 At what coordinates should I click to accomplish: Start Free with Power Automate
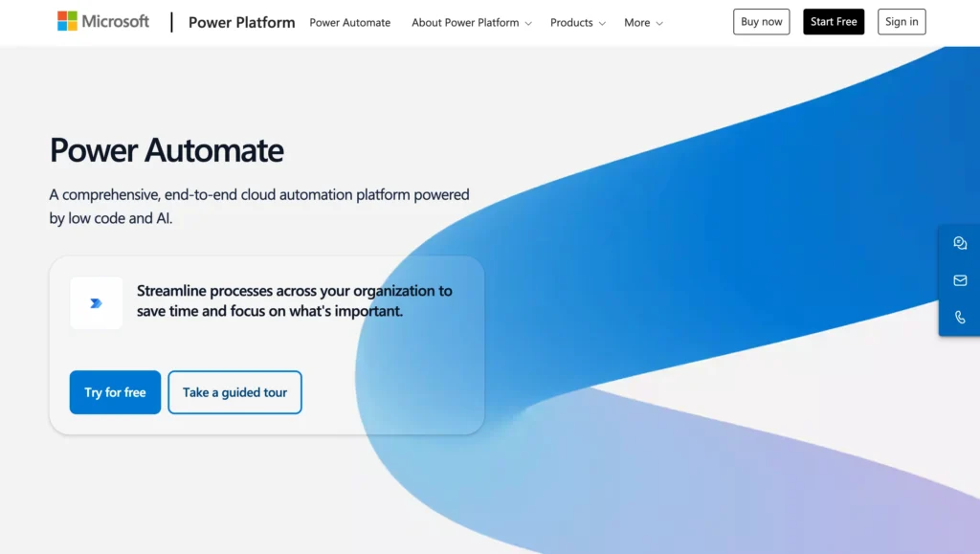(833, 21)
